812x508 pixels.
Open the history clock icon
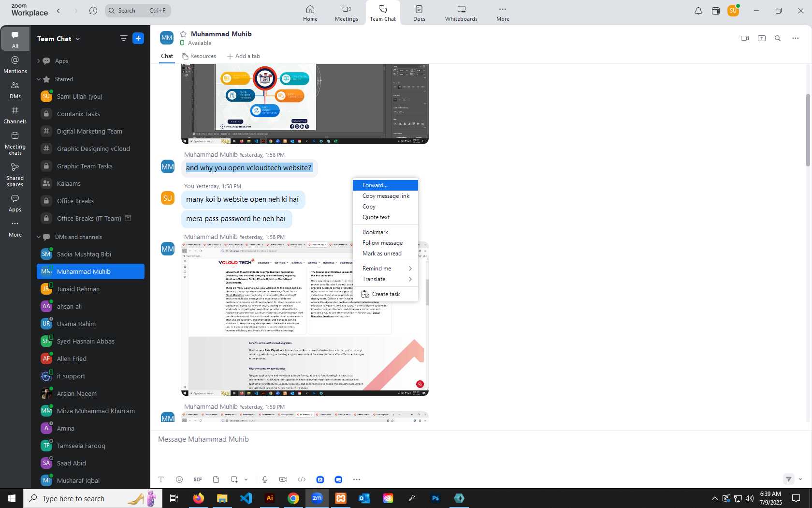tap(93, 11)
